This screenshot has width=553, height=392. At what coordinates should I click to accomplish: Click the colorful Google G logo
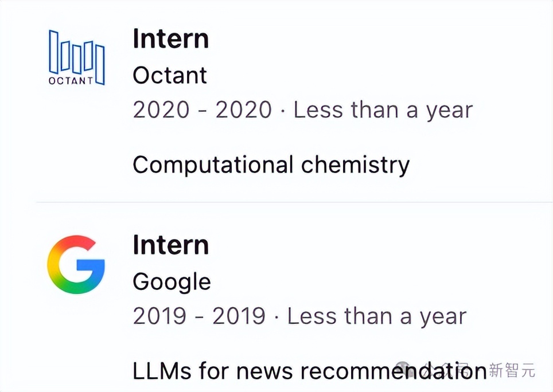tap(76, 264)
